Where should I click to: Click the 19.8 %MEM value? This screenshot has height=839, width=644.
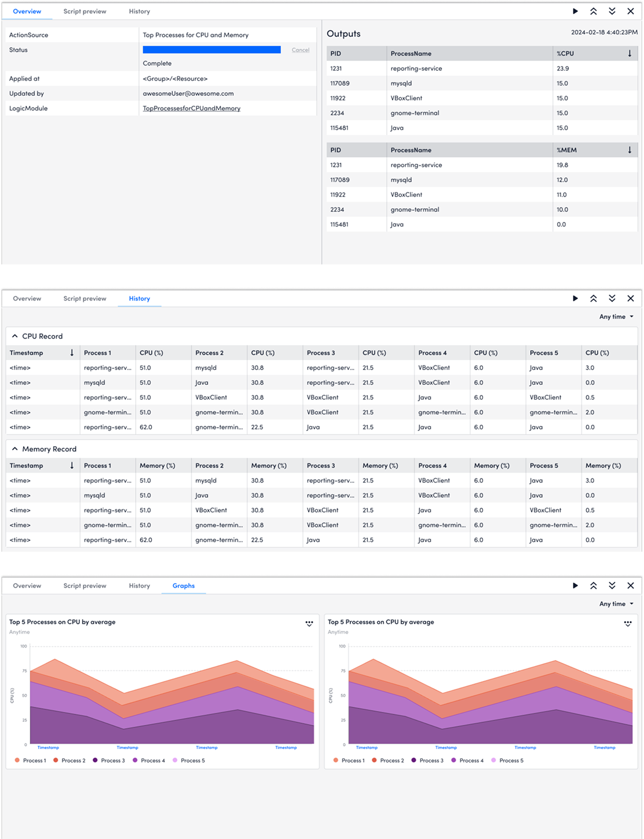562,165
